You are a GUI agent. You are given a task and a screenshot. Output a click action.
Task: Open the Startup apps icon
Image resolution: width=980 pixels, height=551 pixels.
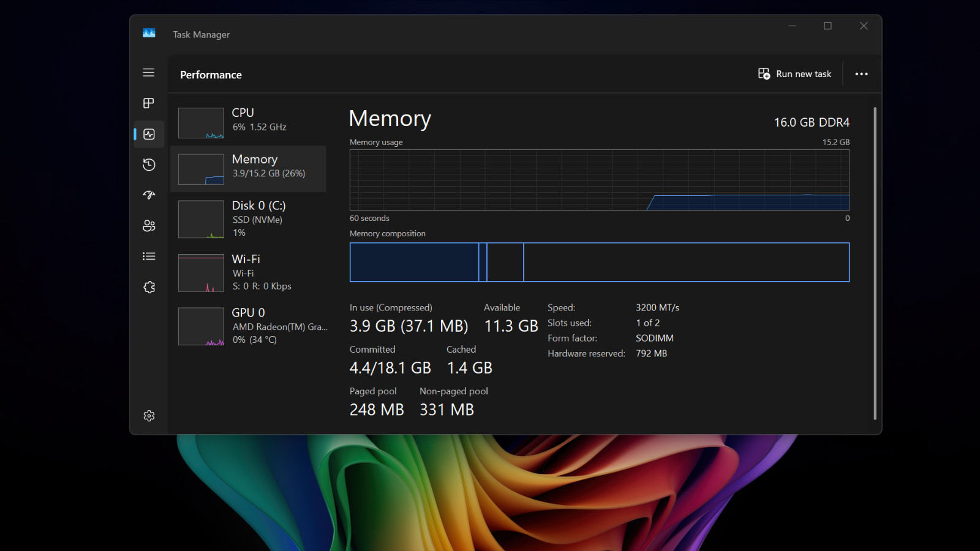[148, 195]
